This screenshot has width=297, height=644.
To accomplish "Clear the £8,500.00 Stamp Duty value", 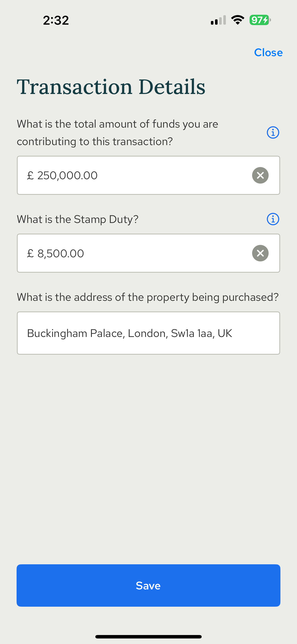I will (260, 253).
